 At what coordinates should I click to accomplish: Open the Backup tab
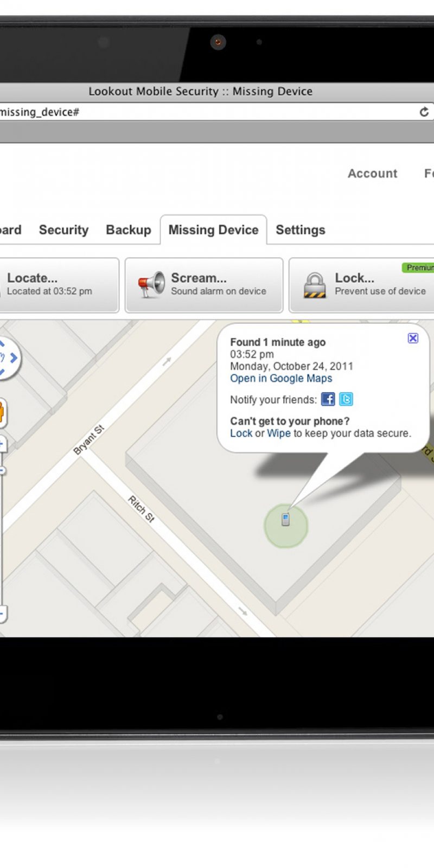tap(129, 230)
